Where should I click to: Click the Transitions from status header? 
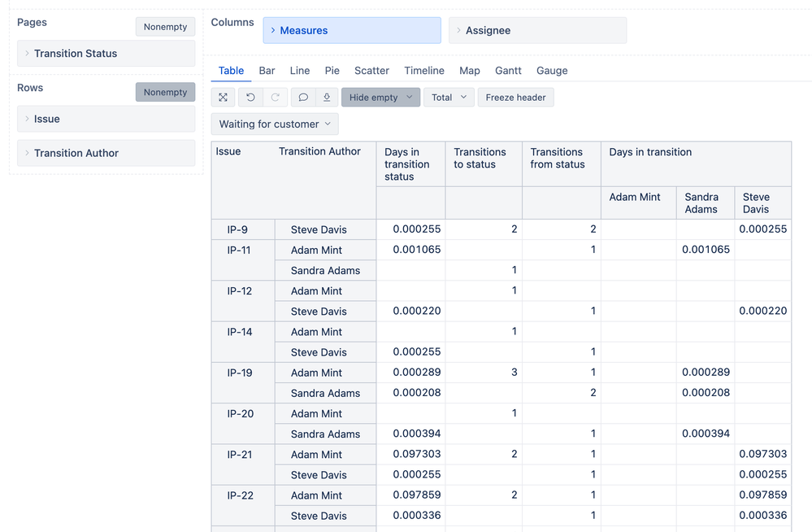coord(562,164)
